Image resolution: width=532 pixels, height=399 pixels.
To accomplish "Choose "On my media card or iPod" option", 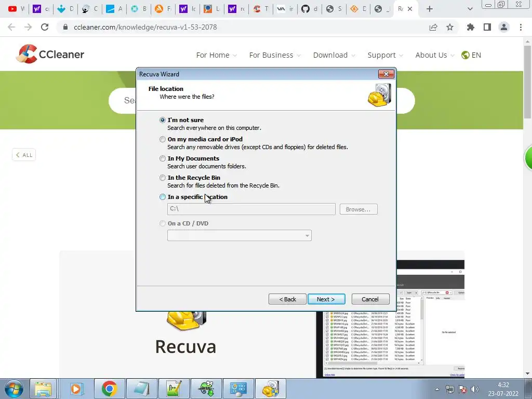I will pos(163,139).
